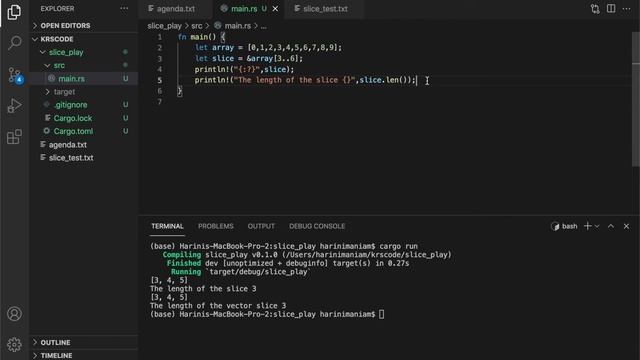Open the Manage gear icon
This screenshot has width=640, height=360.
(x=14, y=344)
